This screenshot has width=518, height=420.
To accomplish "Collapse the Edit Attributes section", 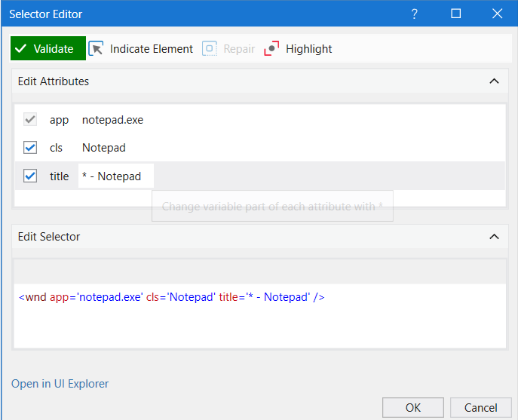I will [494, 81].
